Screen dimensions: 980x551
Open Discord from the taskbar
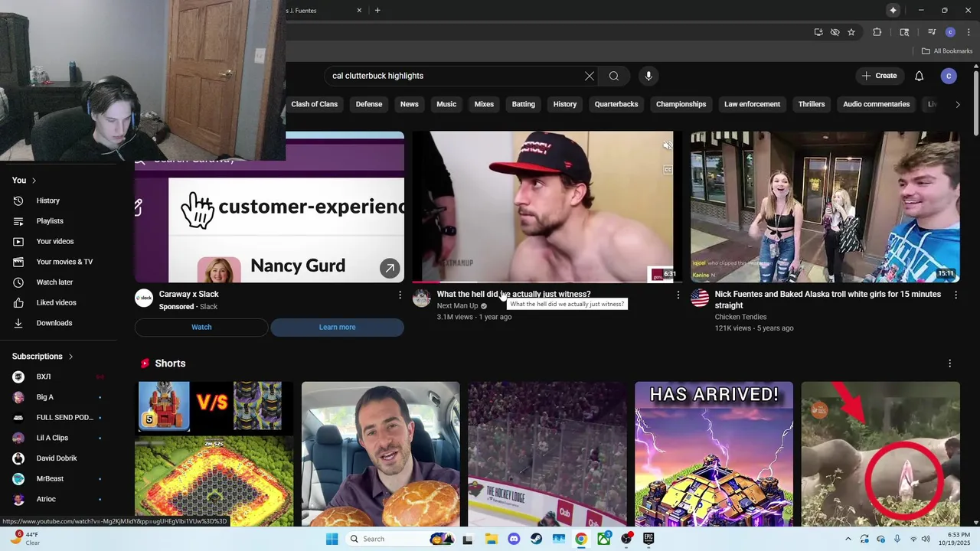pos(514,539)
